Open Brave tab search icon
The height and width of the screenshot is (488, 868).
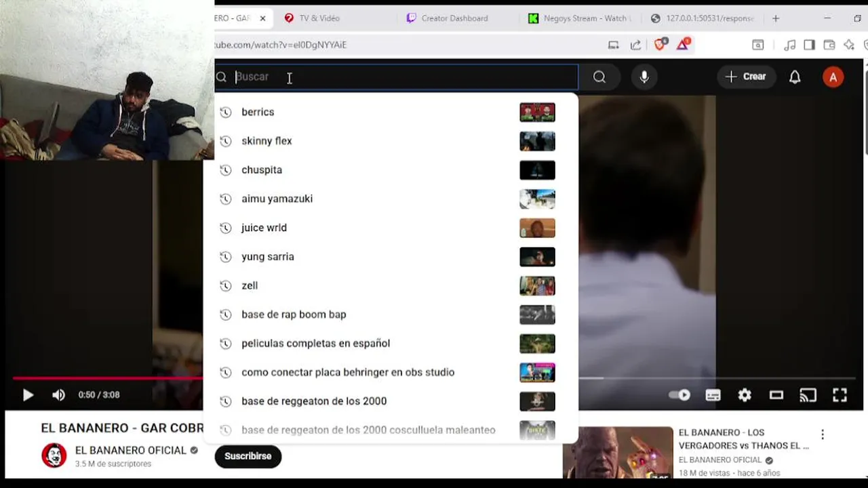757,45
